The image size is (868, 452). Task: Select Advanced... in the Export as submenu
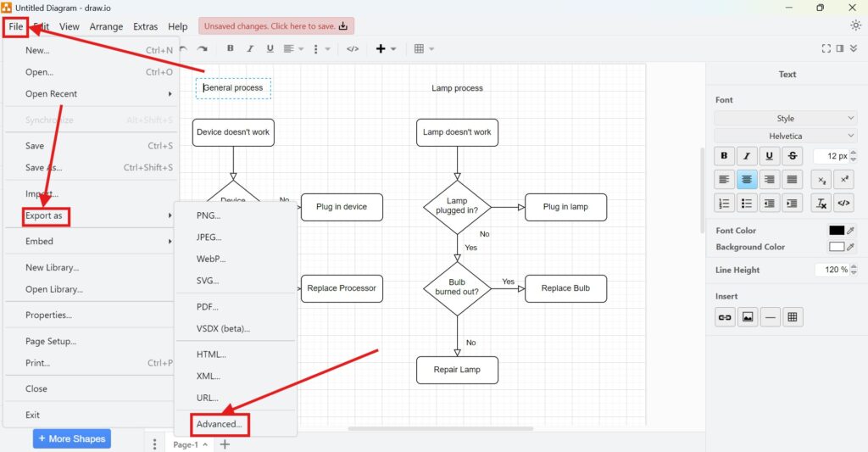[x=220, y=424]
